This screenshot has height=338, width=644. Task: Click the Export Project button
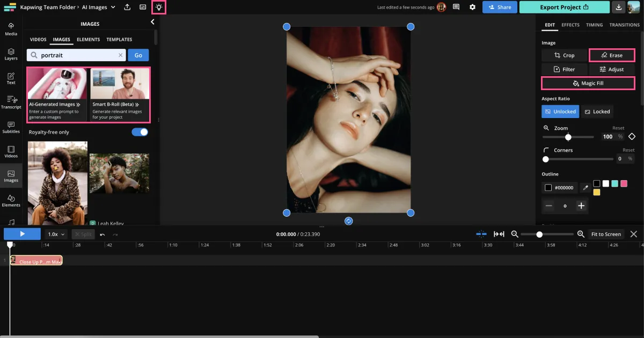pos(564,7)
